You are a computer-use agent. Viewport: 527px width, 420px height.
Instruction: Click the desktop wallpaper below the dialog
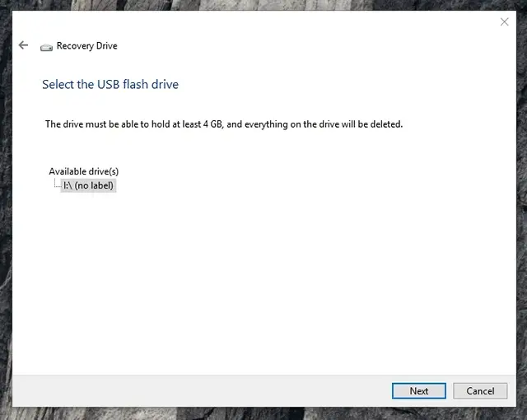[x=263, y=414]
